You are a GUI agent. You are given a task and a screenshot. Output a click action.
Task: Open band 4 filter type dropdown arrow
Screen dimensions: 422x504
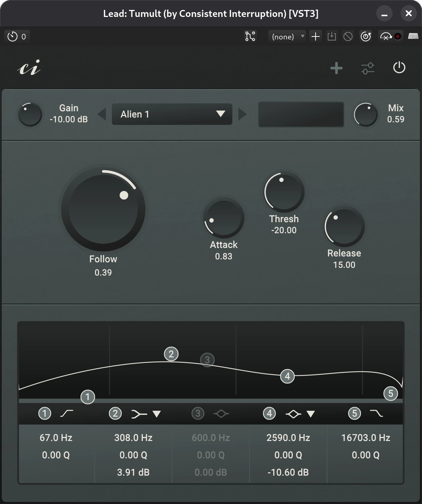(310, 414)
